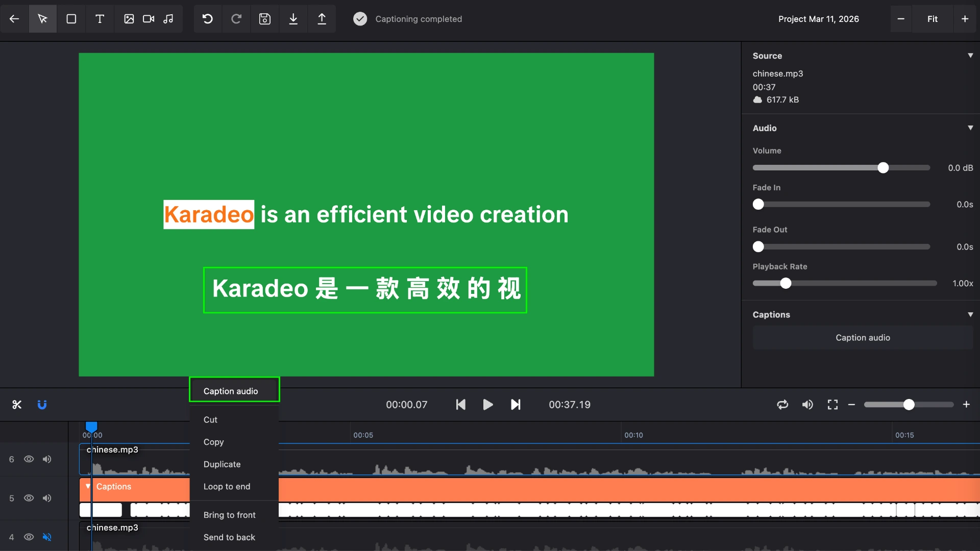980x551 pixels.
Task: Select the Split/Scissors tool above the timeline
Action: click(17, 404)
